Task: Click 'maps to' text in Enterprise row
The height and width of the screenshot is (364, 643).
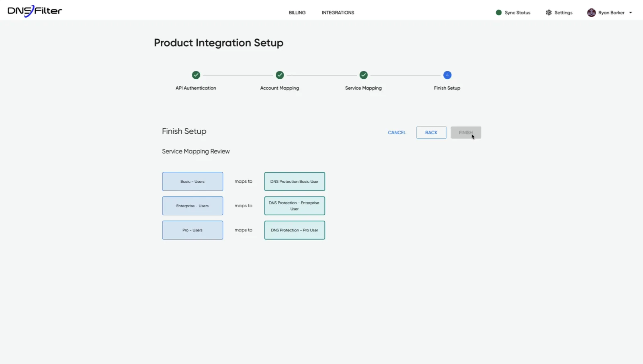Action: pyautogui.click(x=244, y=206)
